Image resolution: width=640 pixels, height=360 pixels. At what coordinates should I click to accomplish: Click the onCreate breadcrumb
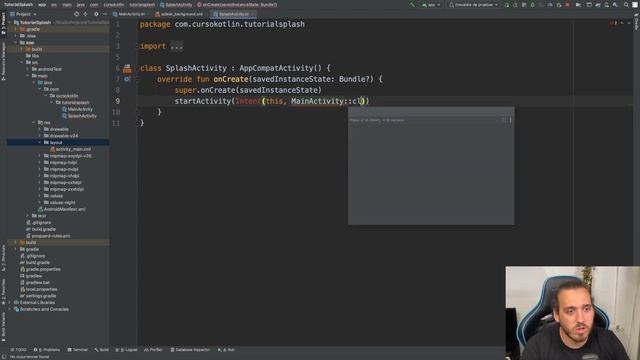237,5
